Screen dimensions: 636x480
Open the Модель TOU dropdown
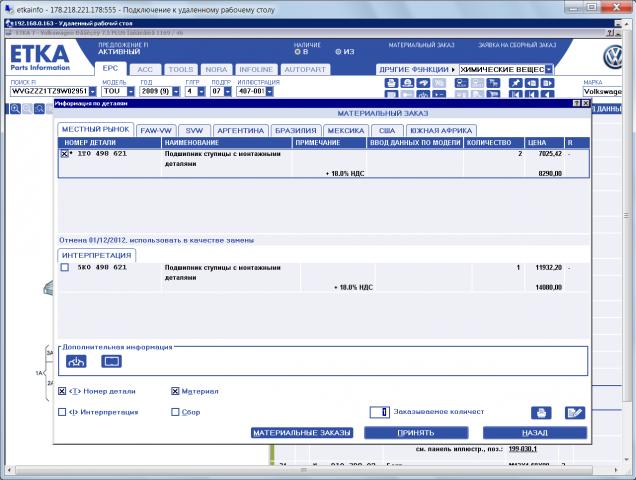(131, 91)
